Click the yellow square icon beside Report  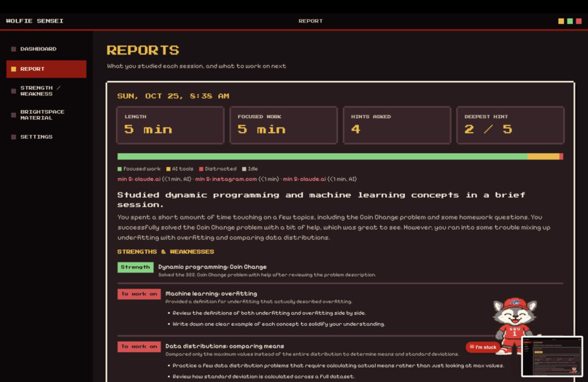(x=14, y=69)
